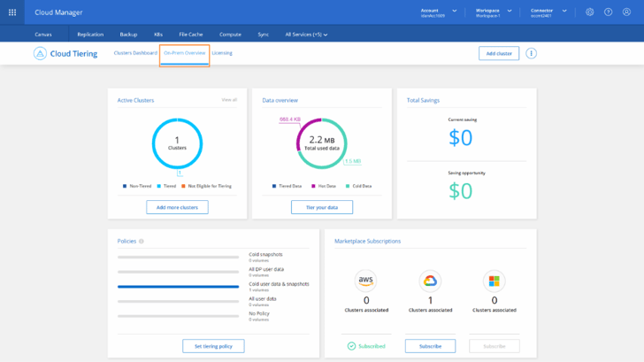Go to the Backup tab
Viewport: 644px width, 362px height.
[x=128, y=35]
